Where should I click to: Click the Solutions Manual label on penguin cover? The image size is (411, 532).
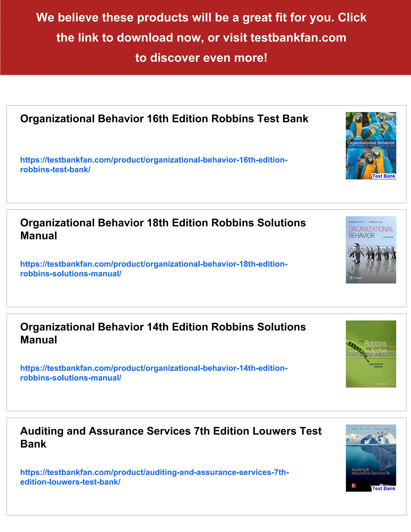click(x=371, y=250)
